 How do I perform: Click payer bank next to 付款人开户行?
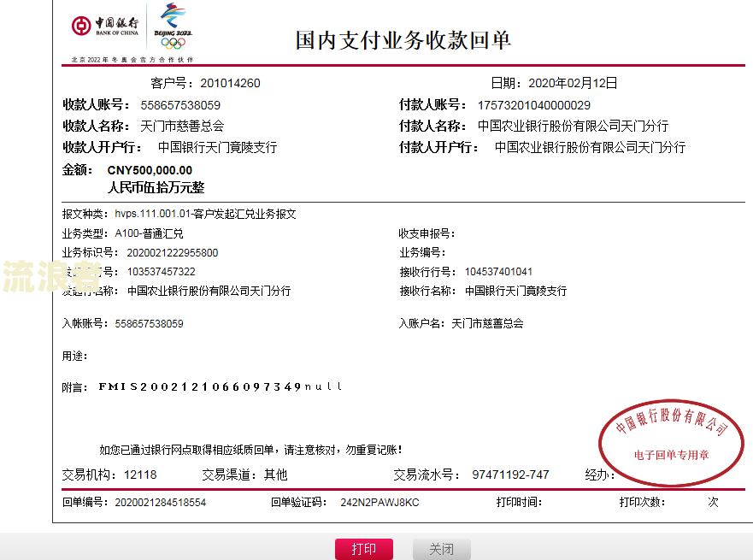(590, 147)
